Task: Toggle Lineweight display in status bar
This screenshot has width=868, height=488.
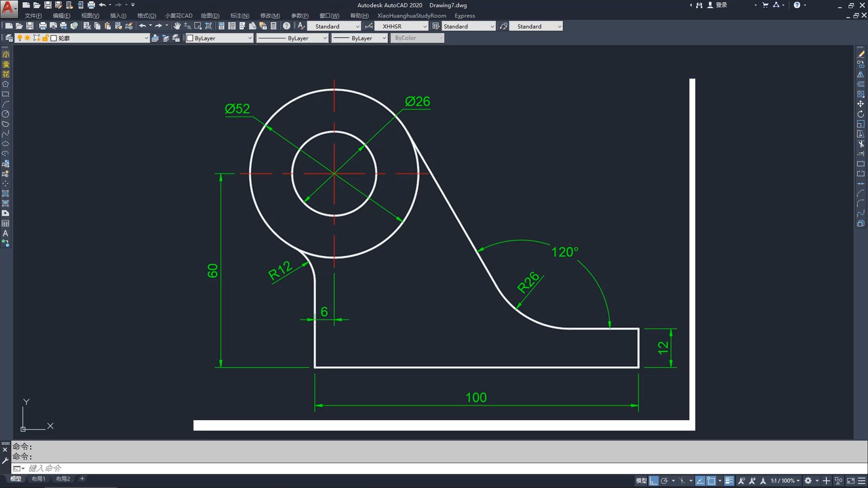Action: (729, 481)
